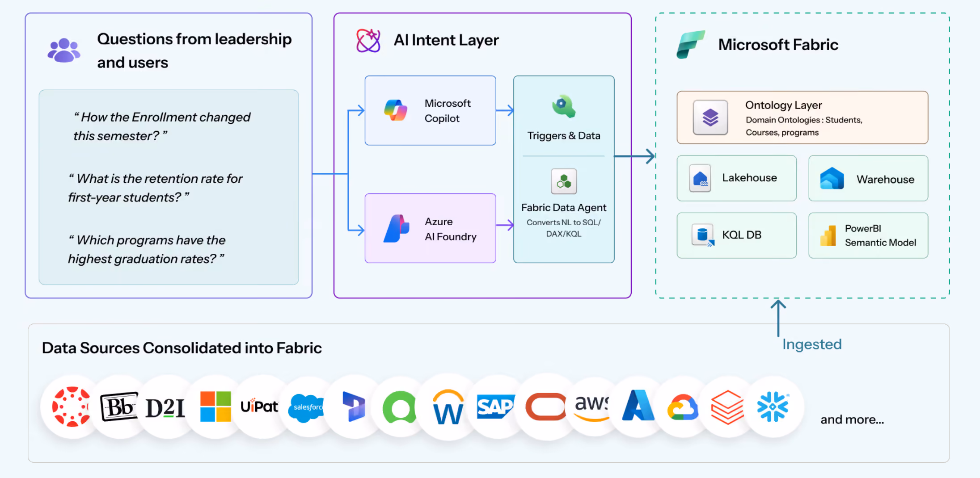This screenshot has height=478, width=980.
Task: Click the 'Microsoft Copilot' label text
Action: [x=448, y=111]
